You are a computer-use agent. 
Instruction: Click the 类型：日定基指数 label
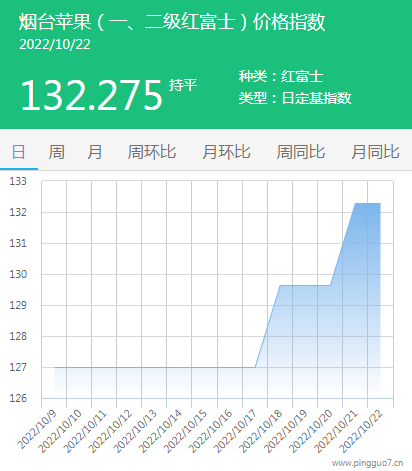(x=295, y=98)
